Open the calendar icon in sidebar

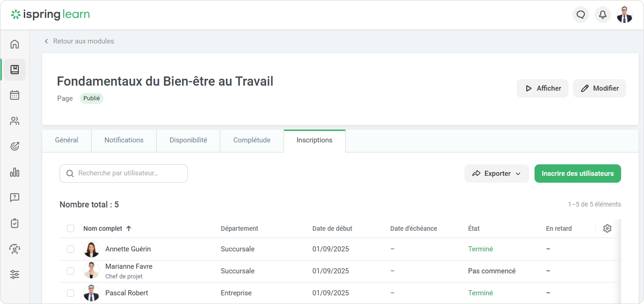(x=15, y=95)
